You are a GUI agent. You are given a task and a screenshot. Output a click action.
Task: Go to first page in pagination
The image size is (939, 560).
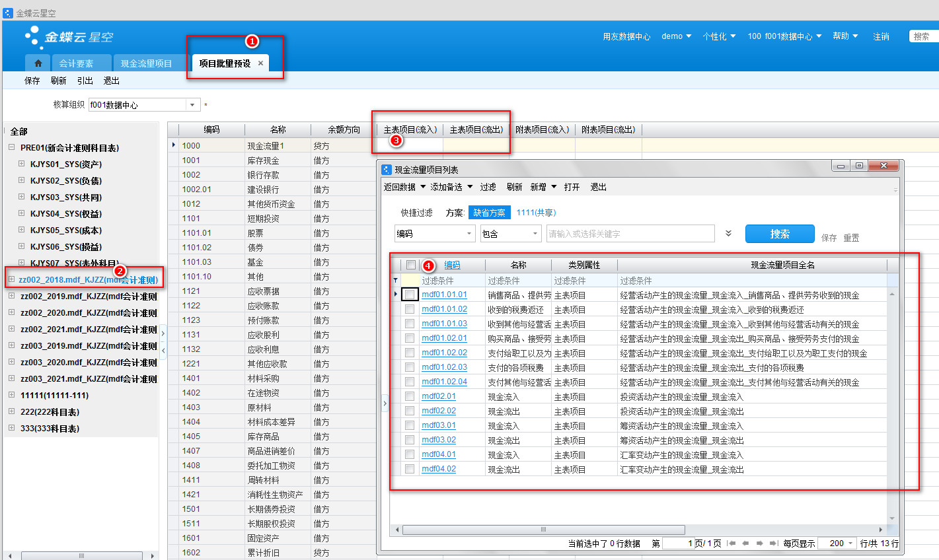(731, 543)
